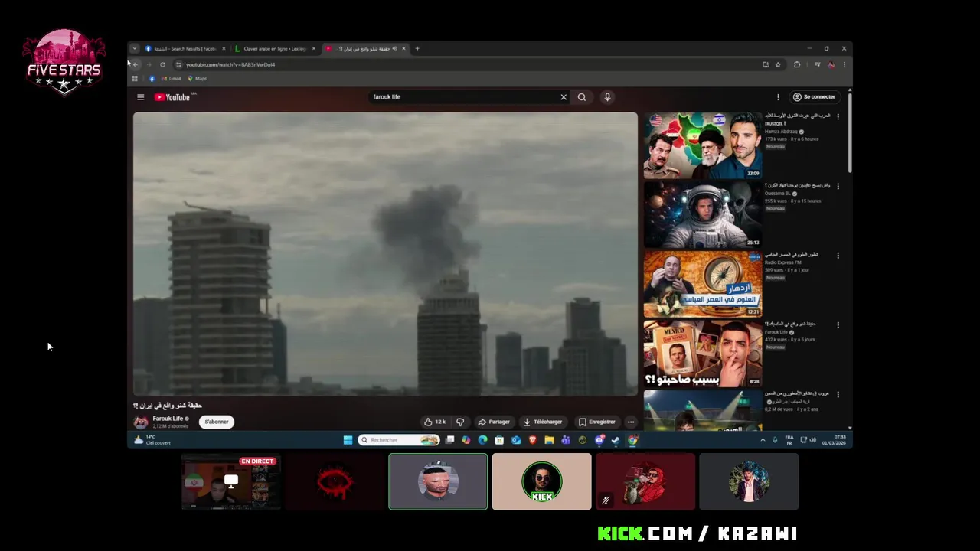The height and width of the screenshot is (551, 980).
Task: Click the taskbar Rechercher search box
Action: tap(399, 440)
